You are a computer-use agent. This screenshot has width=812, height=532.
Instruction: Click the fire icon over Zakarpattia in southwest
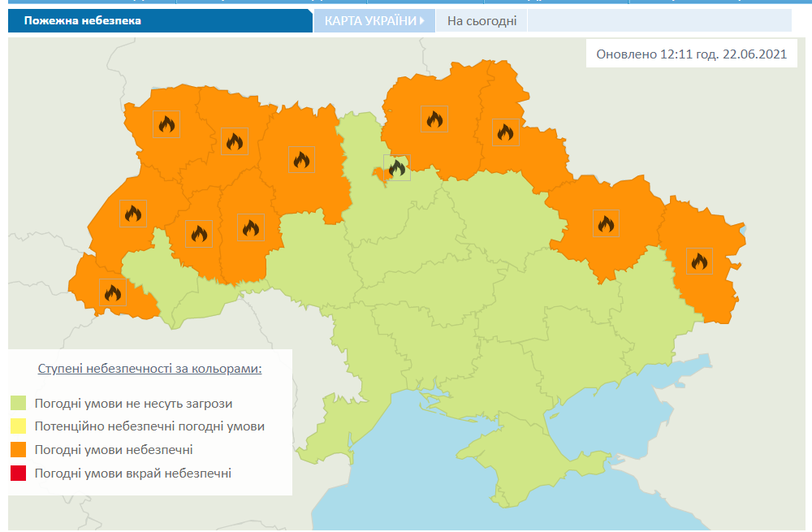(111, 293)
